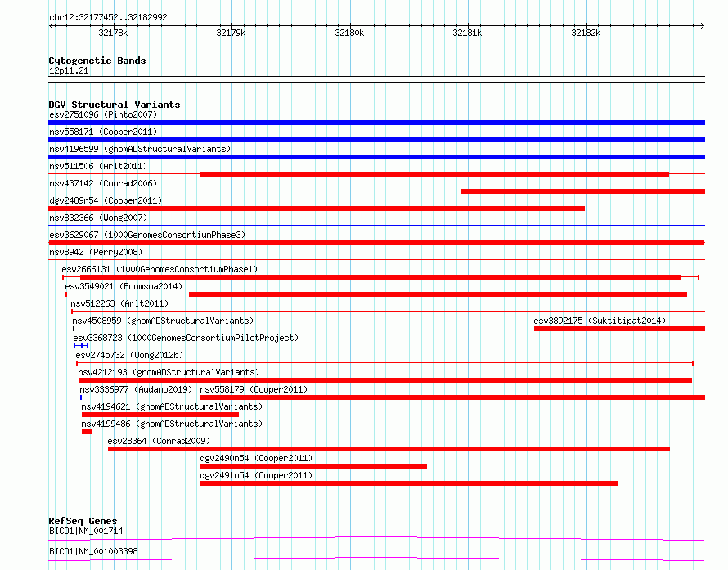
Task: Open nsv4212193 (gnomADStructuralVariants) label
Action: 169,372
